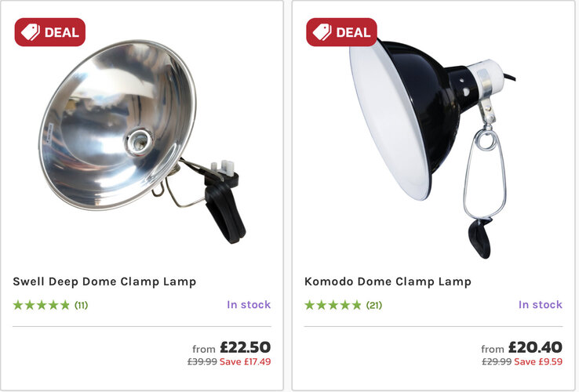
Task: Click the first star of Swell rating
Action: [x=19, y=305]
